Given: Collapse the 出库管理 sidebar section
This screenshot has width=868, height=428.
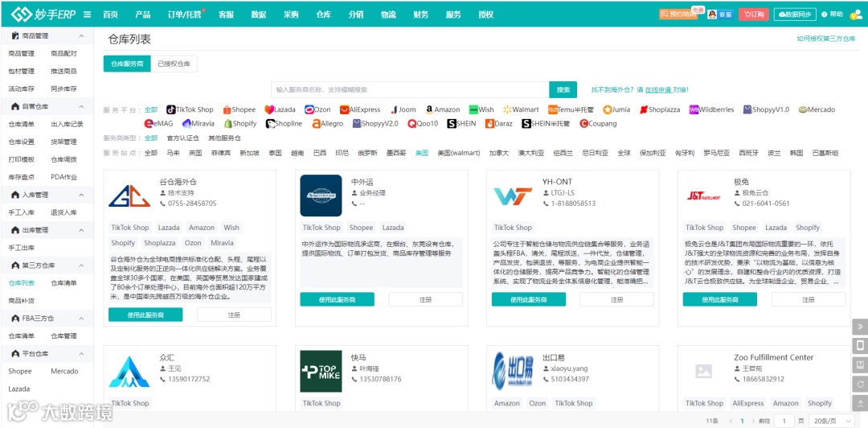Looking at the screenshot, I should tap(81, 230).
